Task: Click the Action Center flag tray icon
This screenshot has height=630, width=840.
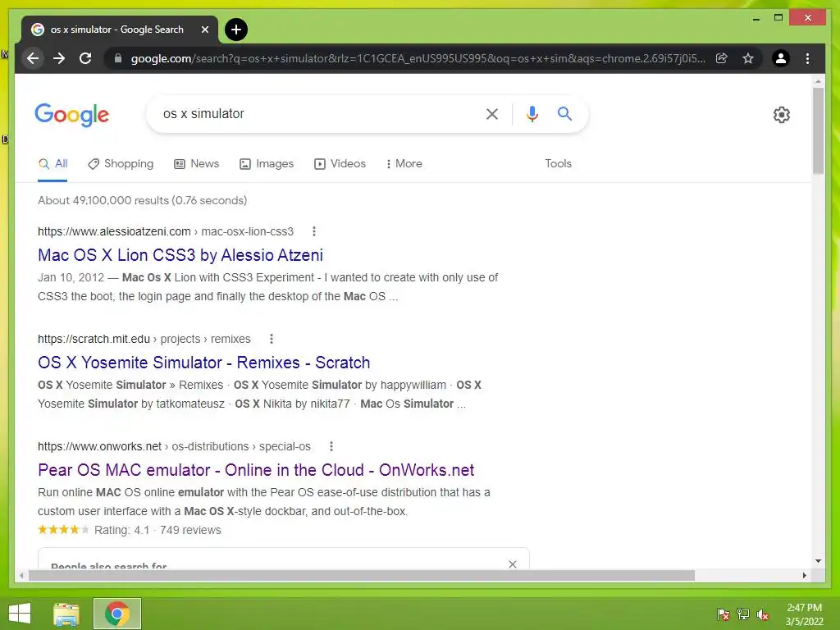Action: click(724, 614)
